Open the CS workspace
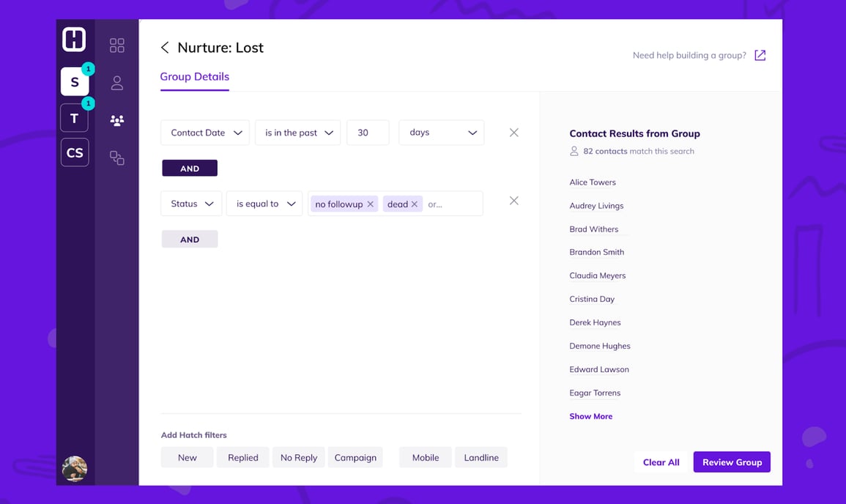This screenshot has height=504, width=846. coord(74,152)
